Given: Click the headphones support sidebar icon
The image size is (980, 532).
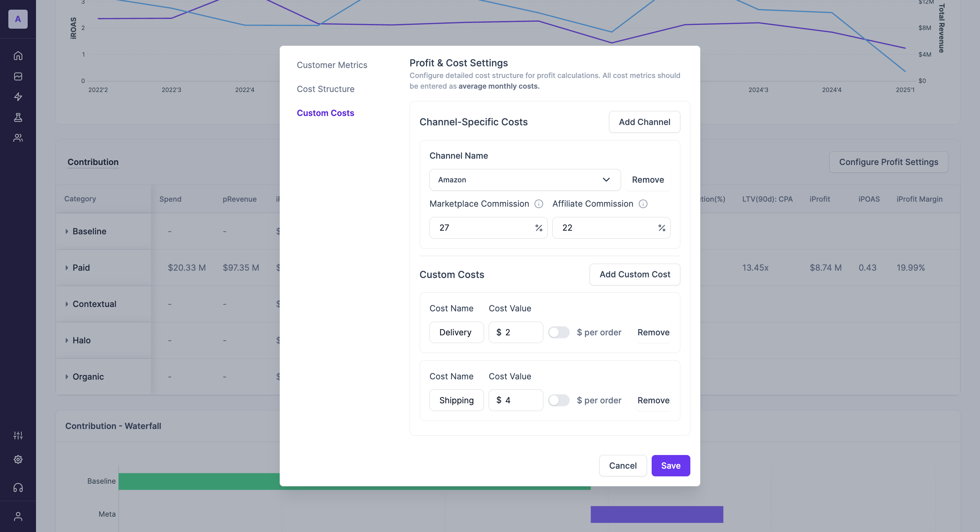Looking at the screenshot, I should (x=18, y=487).
